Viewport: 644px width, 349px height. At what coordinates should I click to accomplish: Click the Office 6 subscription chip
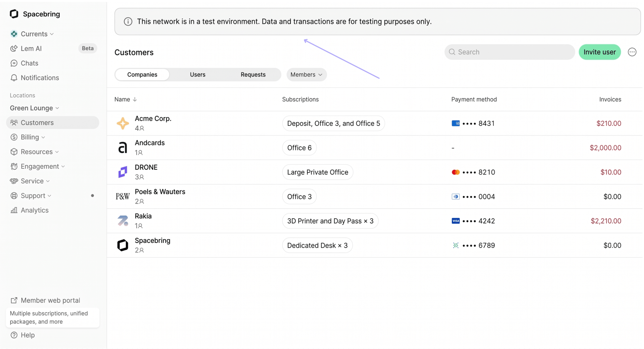tap(299, 148)
